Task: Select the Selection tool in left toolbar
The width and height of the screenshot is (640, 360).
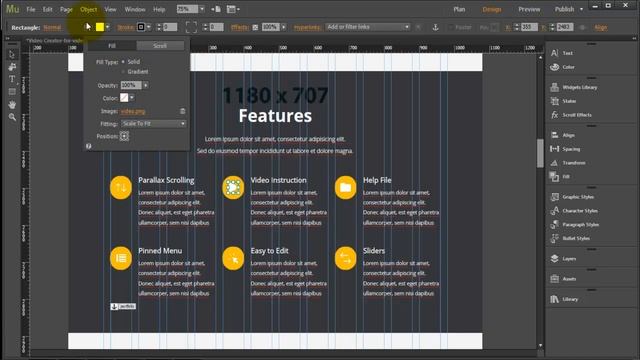Action: [x=12, y=54]
